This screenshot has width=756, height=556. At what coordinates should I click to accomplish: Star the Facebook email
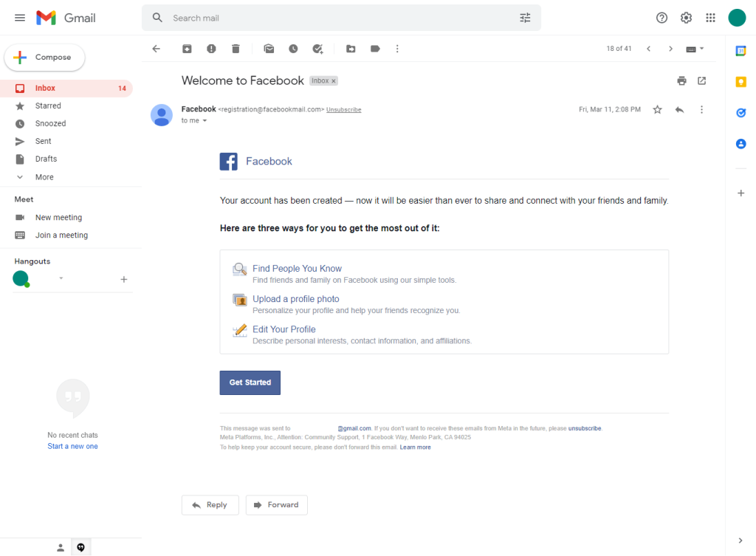657,109
